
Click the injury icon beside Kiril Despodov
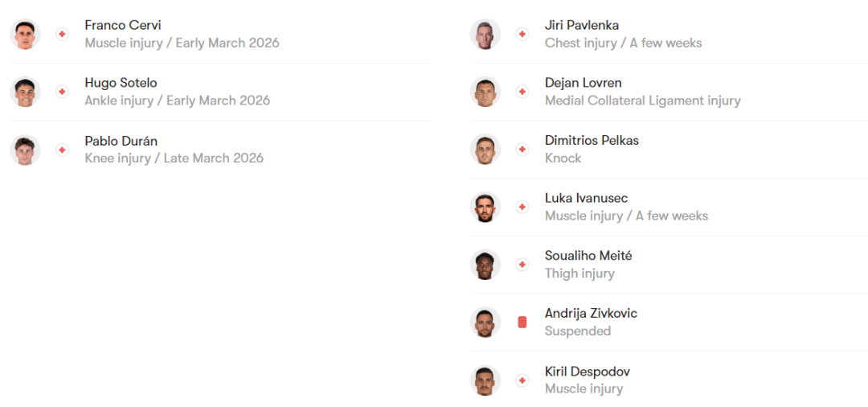click(x=522, y=380)
